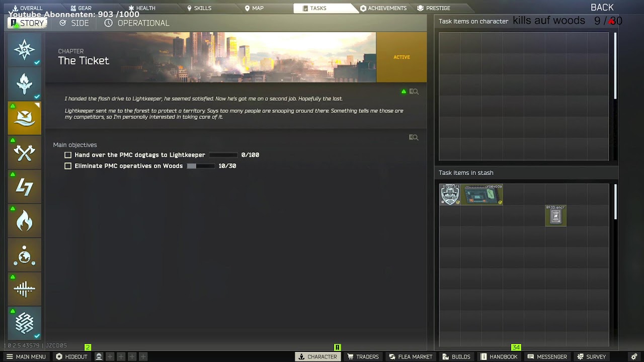Screen dimensions: 644x362
Task: Click the BACK button
Action: coord(602,8)
